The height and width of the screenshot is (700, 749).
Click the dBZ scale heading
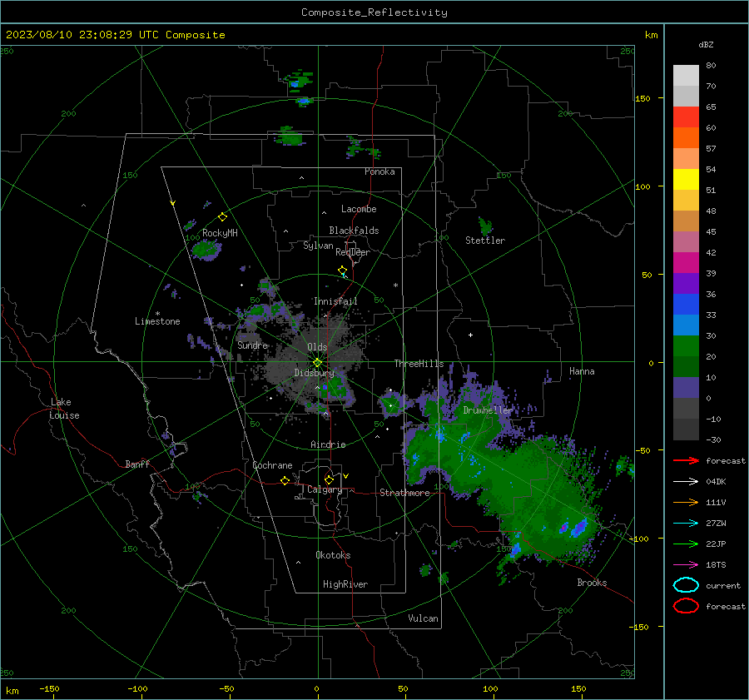pyautogui.click(x=706, y=44)
